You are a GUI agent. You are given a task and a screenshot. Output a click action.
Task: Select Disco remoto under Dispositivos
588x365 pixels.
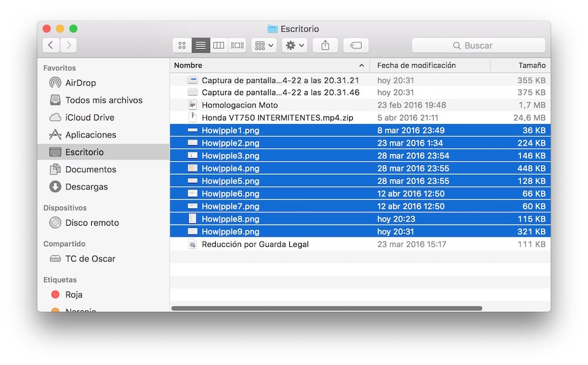click(92, 223)
